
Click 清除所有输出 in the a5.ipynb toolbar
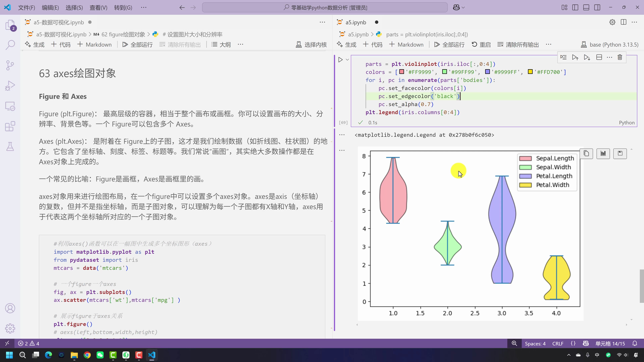518,45
